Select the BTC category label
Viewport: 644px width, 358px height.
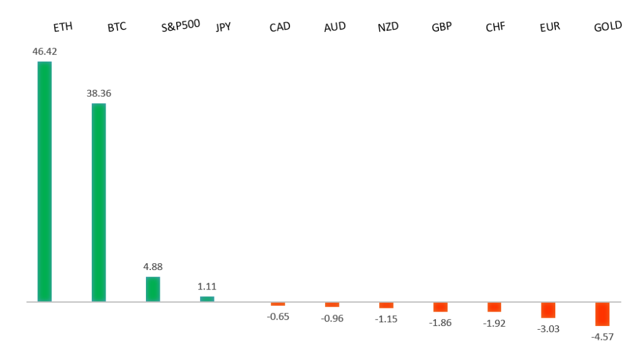click(117, 27)
